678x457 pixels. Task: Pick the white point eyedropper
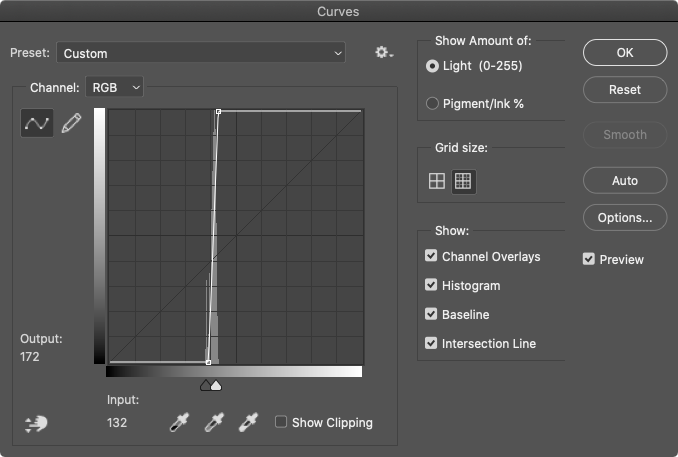pos(247,423)
